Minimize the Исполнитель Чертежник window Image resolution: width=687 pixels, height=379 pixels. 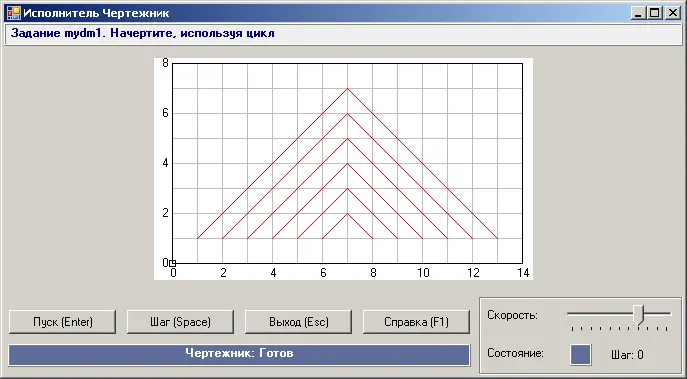pos(638,14)
